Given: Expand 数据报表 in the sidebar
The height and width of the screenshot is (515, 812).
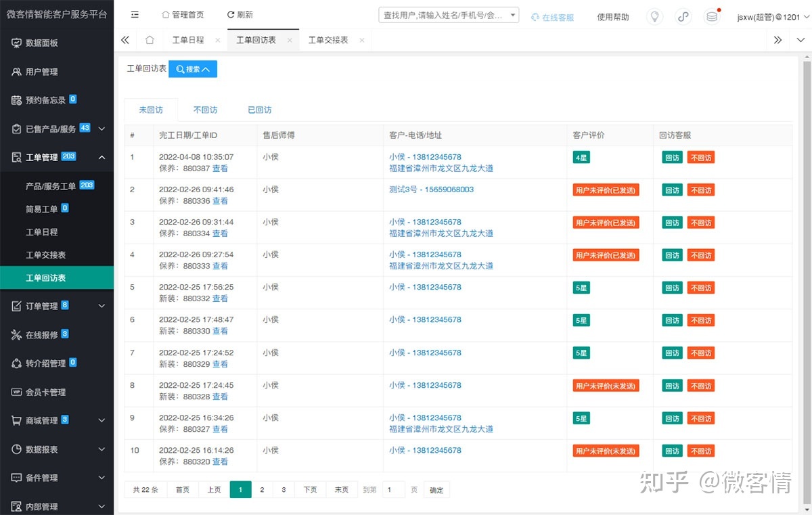Looking at the screenshot, I should tap(57, 449).
